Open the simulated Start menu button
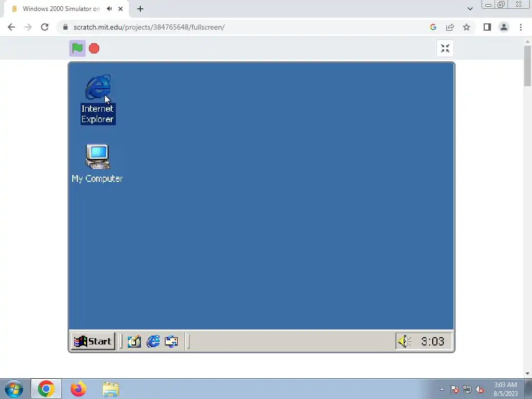Image resolution: width=532 pixels, height=399 pixels. (x=93, y=341)
